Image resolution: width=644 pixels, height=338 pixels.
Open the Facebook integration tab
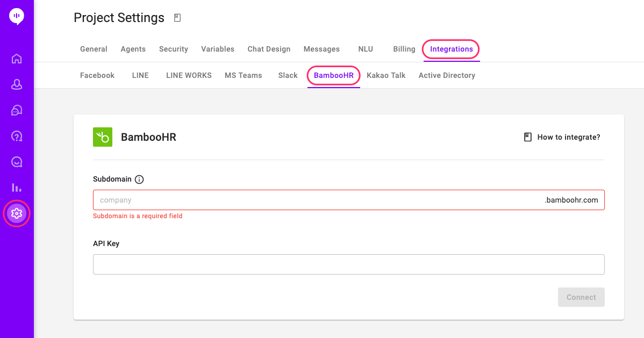97,76
